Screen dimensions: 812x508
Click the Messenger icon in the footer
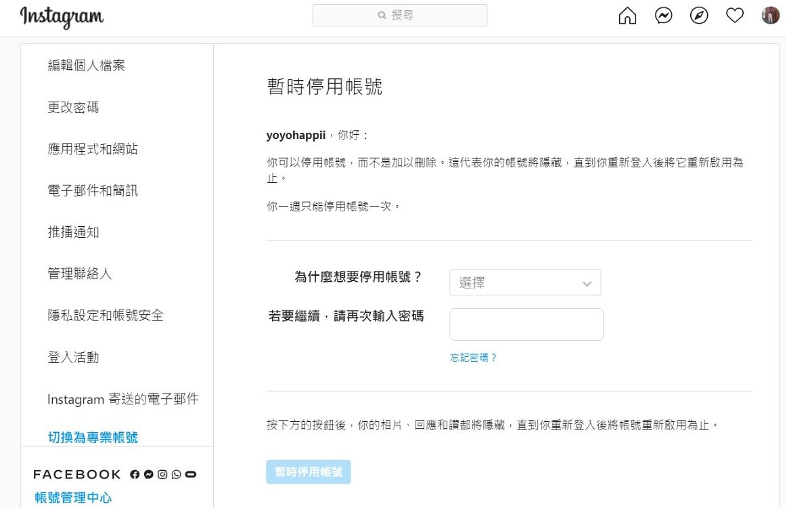point(148,474)
